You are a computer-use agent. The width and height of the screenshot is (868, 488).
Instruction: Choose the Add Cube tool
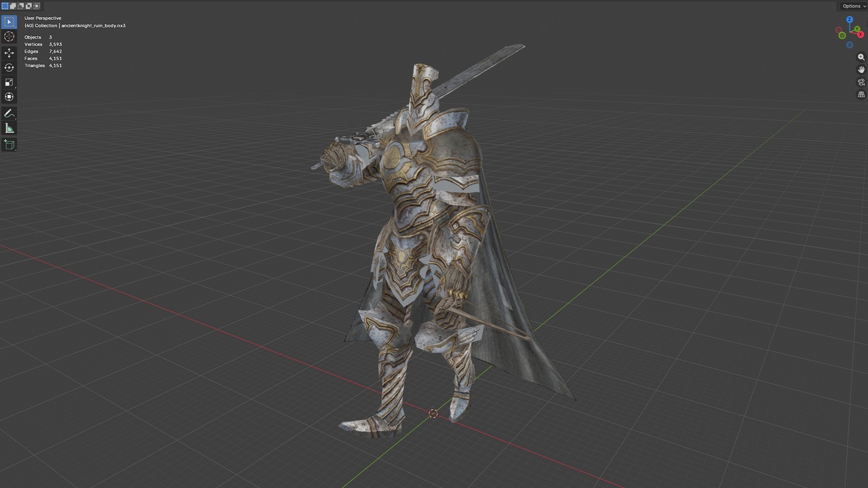[x=9, y=144]
